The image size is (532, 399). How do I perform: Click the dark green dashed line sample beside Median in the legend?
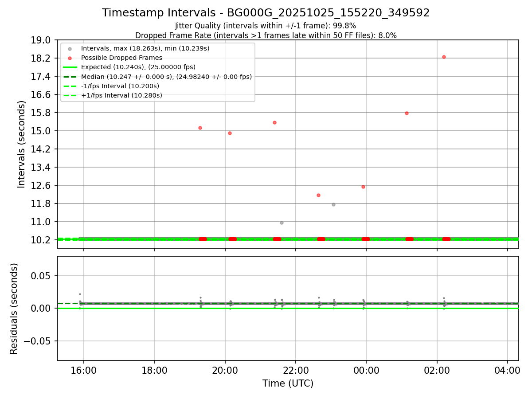[x=70, y=77]
